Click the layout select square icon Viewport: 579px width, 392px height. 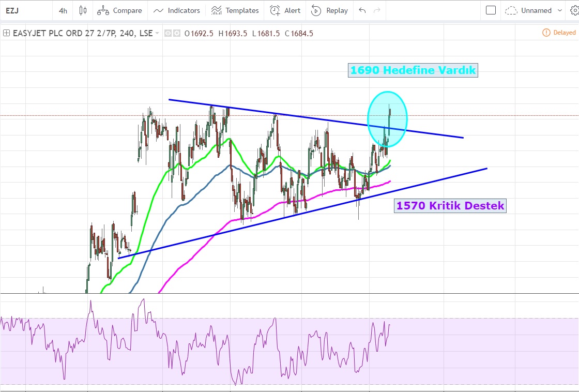tap(491, 10)
